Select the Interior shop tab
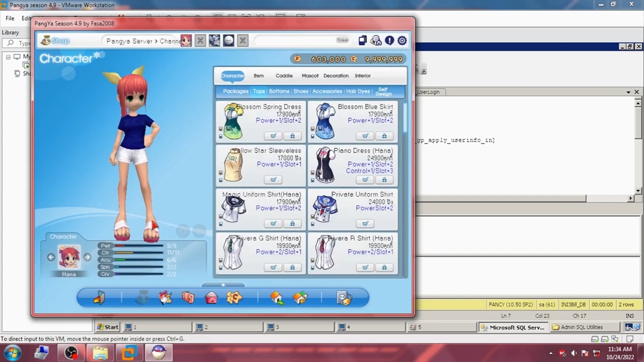This screenshot has width=644, height=362. [363, 76]
